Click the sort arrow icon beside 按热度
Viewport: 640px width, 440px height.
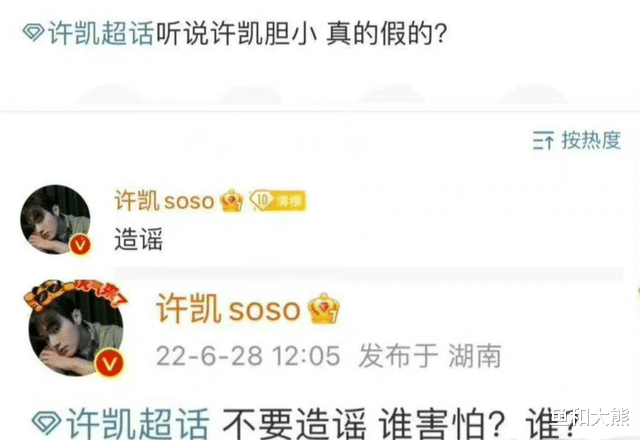click(543, 141)
